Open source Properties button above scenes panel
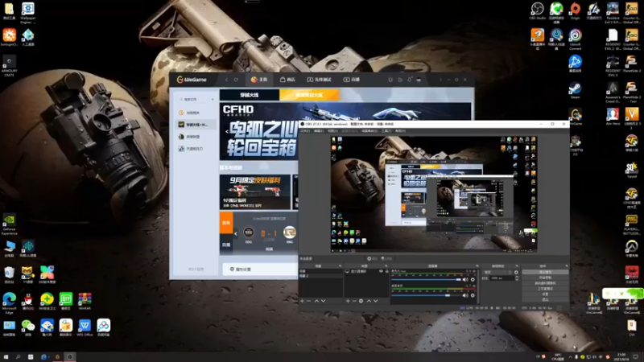 click(372, 258)
